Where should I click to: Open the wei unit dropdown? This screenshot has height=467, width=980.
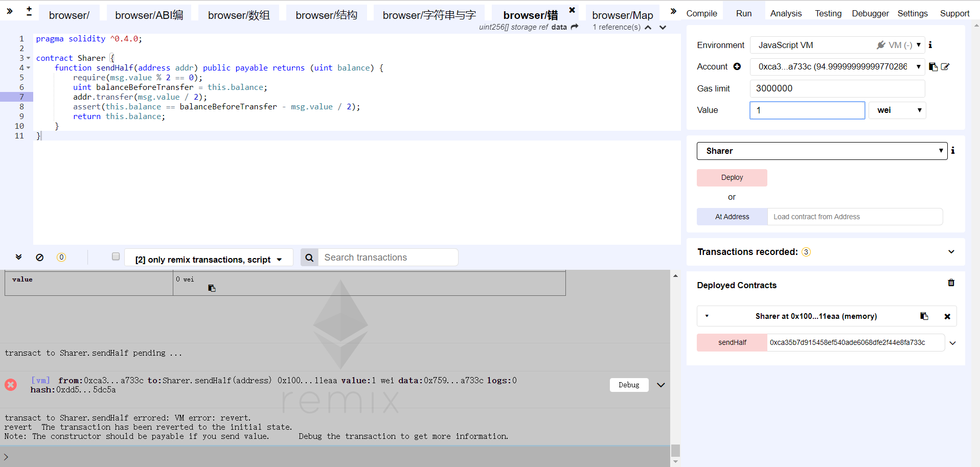click(x=898, y=110)
